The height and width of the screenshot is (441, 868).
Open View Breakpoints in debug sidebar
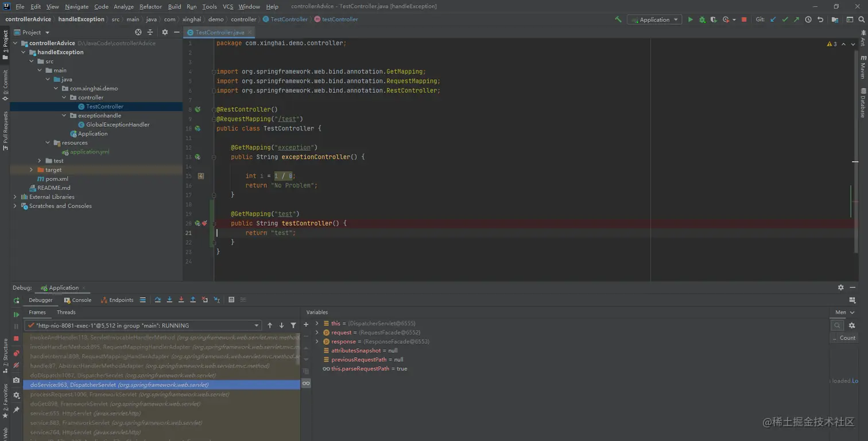click(x=16, y=353)
